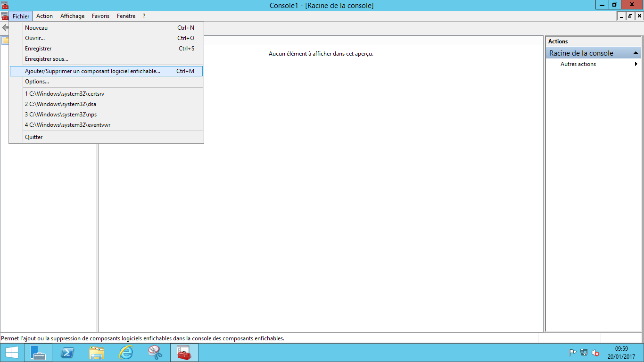This screenshot has height=362, width=644.
Task: Select Ajouter/Supprimer un composant logiciel enfichable
Action: (x=92, y=71)
